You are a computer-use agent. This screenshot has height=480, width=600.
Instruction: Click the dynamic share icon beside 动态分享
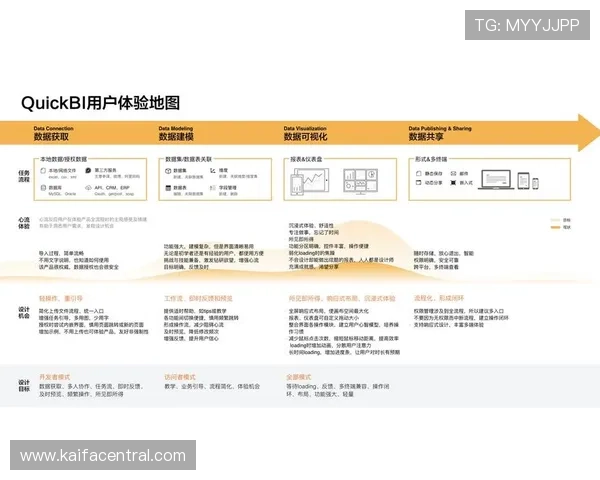click(419, 183)
